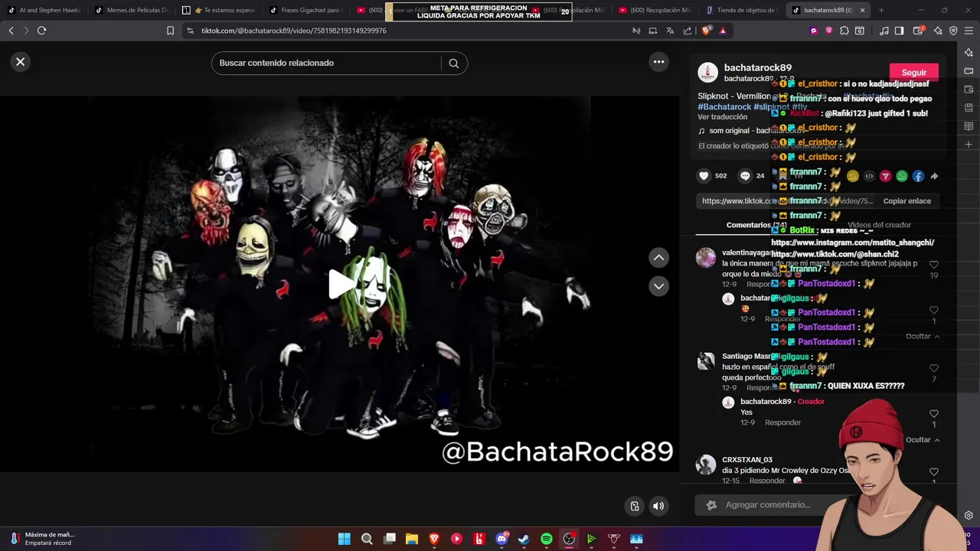Collapse replies with first Ocultar
980x551 pixels.
923,337
